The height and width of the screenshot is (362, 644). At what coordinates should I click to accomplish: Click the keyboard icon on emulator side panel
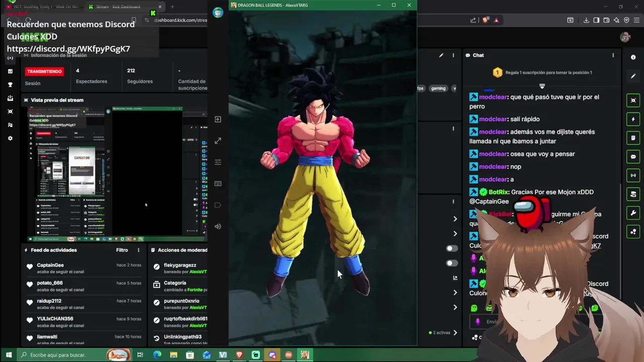(x=218, y=184)
